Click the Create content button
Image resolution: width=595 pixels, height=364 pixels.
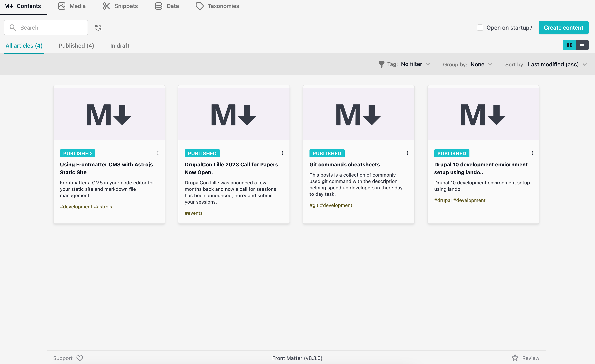click(563, 28)
